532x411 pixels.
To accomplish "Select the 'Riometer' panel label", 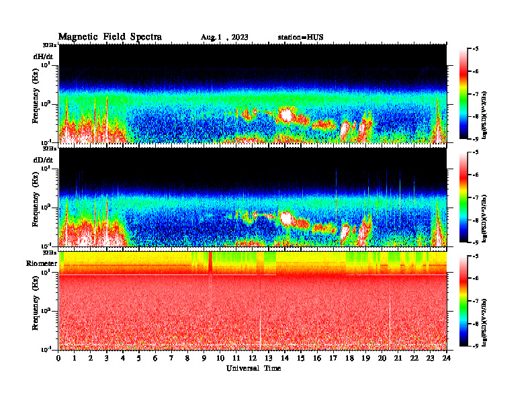I will (42, 263).
